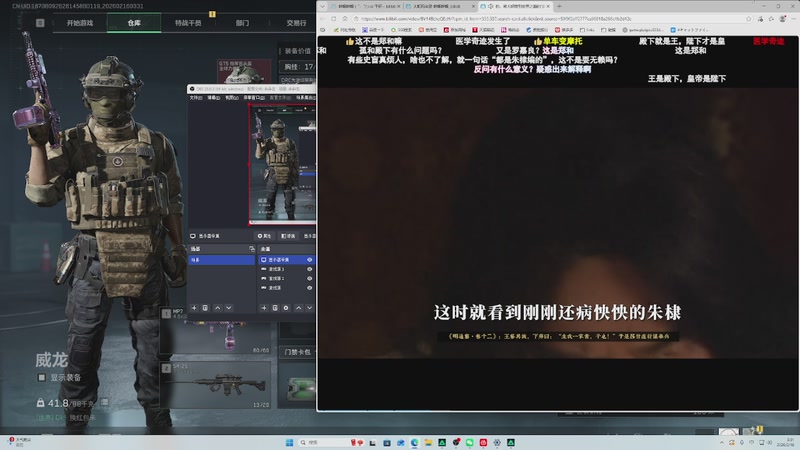Go to the 交易行 tab in the game
Image resolution: width=800 pixels, height=450 pixels.
click(x=296, y=23)
